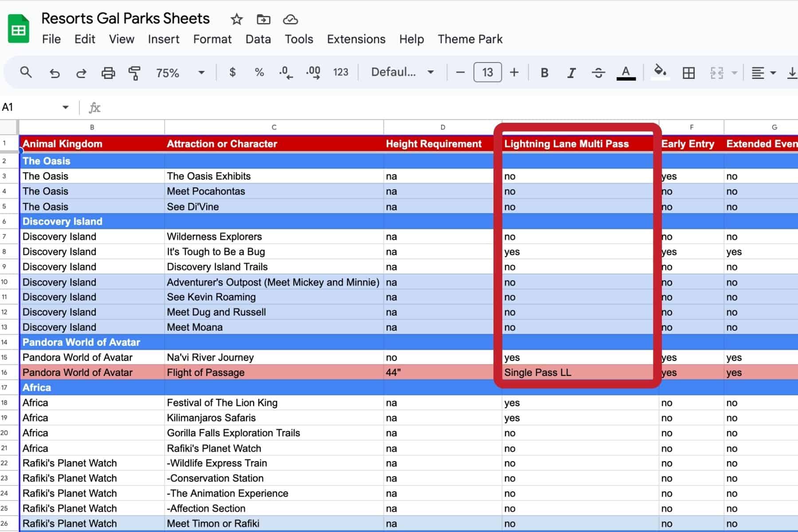Open horizontal align options
This screenshot has height=532, width=798.
tap(763, 73)
